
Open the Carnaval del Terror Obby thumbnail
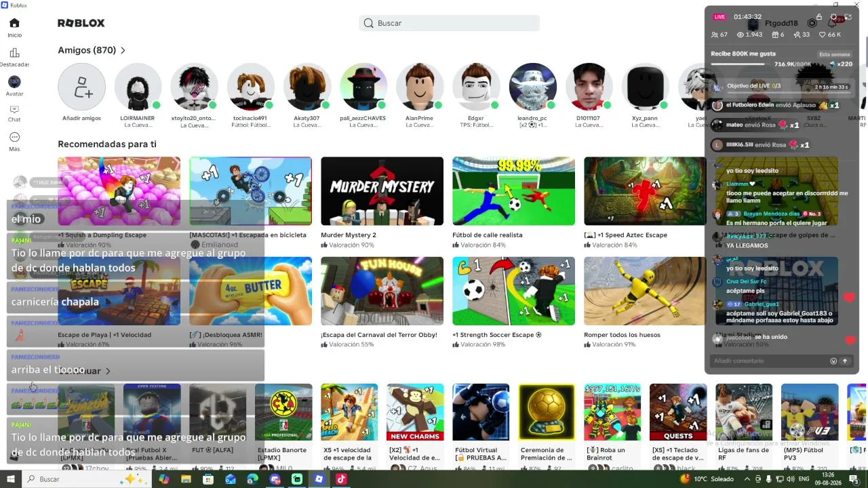pyautogui.click(x=382, y=291)
